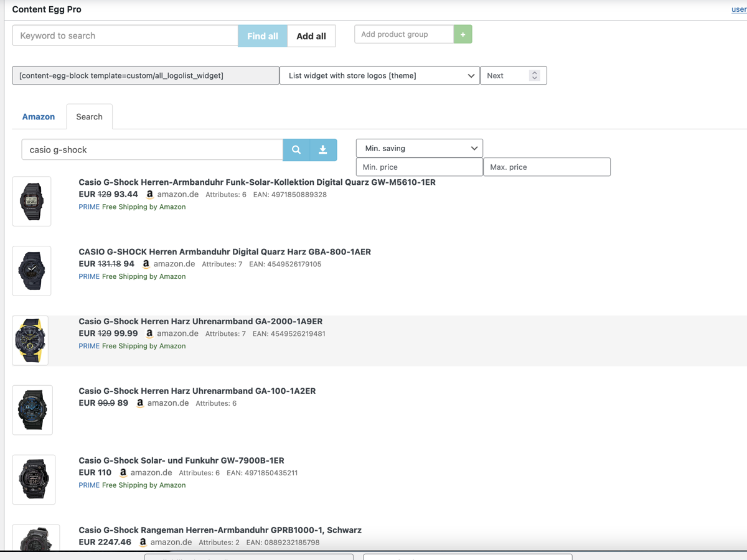Image resolution: width=747 pixels, height=560 pixels.
Task: Select the GA-100-1A2ER watch thumbnail
Action: click(x=32, y=410)
